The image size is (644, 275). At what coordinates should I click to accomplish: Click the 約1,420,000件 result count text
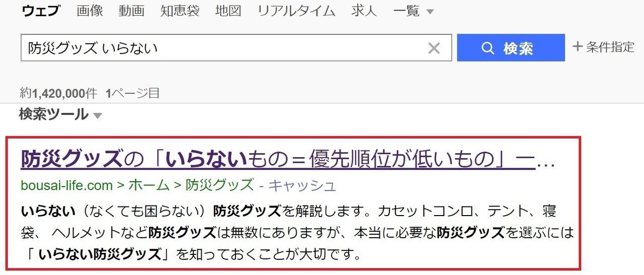tap(58, 93)
